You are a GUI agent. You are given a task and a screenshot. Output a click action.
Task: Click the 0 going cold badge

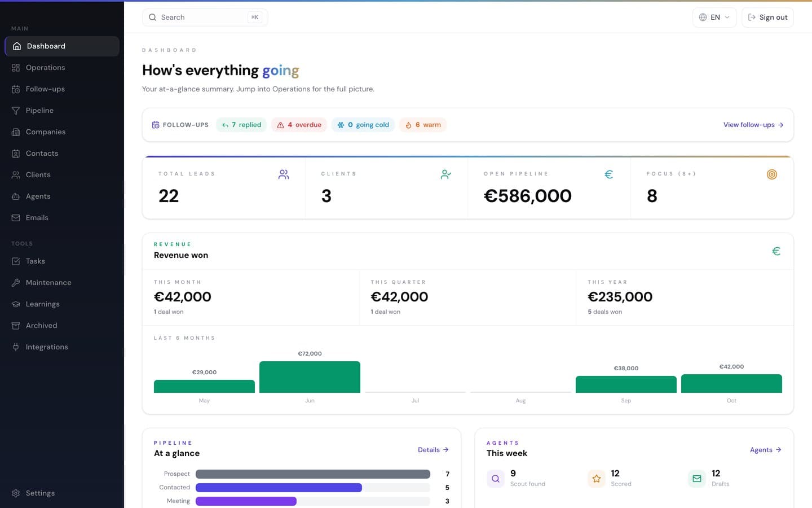(363, 125)
